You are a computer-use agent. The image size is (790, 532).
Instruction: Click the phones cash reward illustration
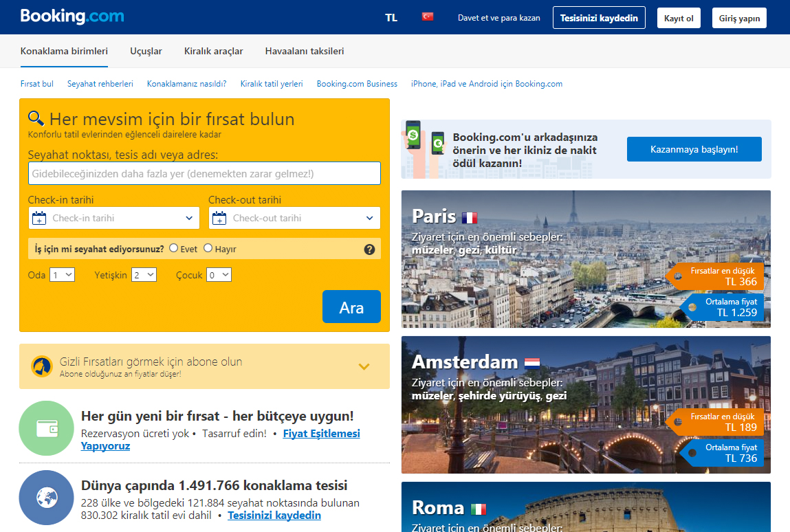(424, 149)
